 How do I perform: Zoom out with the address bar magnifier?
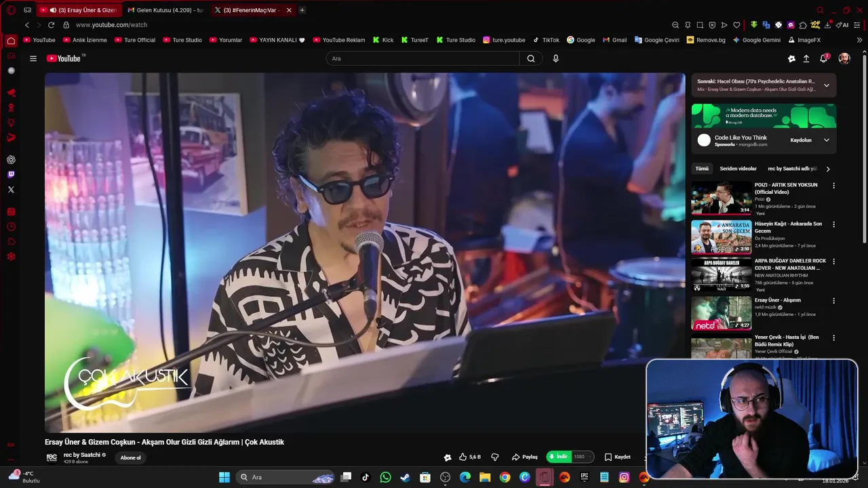(x=675, y=25)
